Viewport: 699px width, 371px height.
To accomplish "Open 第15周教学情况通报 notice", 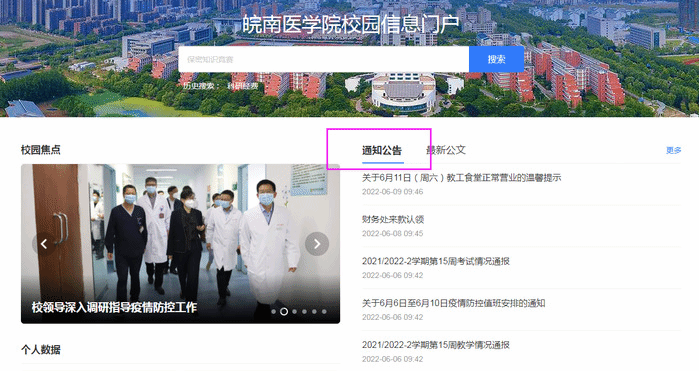I will click(436, 345).
